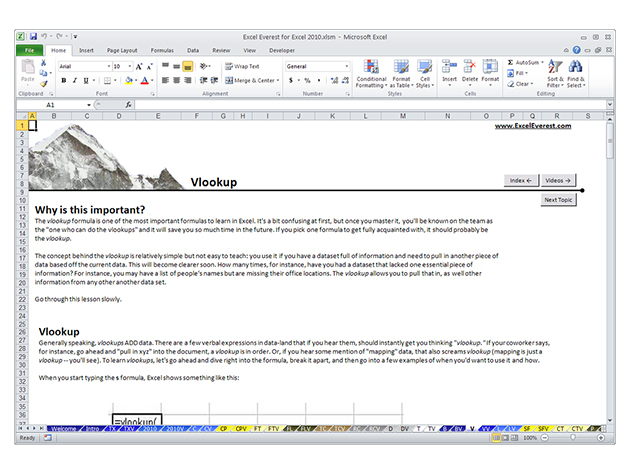Viewport: 630px width, 473px height.
Task: Open the Font dialog launcher
Action: (152, 94)
